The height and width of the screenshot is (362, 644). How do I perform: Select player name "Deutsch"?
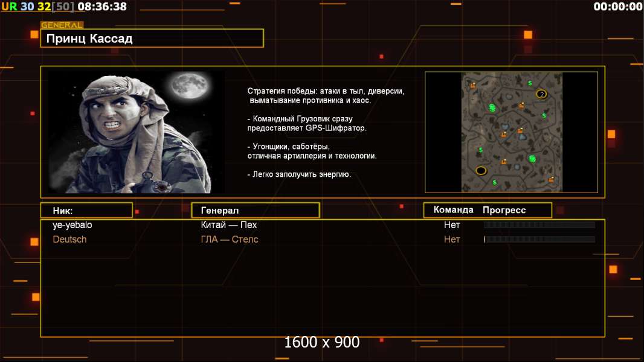pyautogui.click(x=69, y=239)
